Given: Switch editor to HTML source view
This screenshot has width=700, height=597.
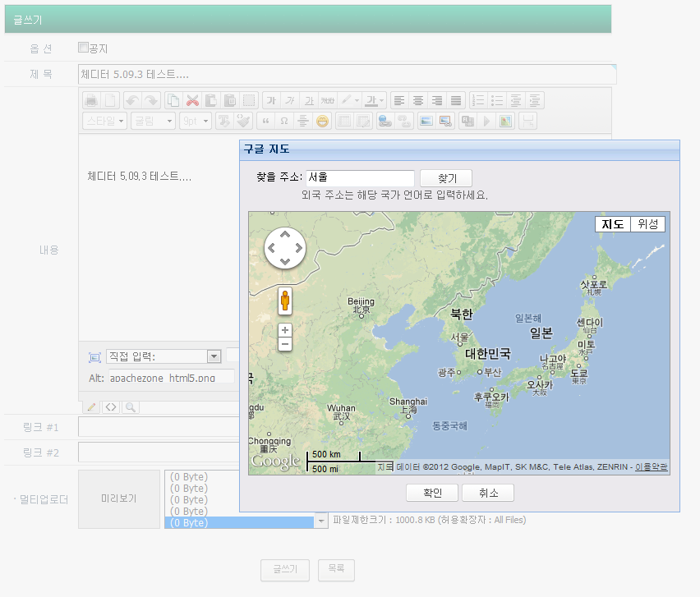Looking at the screenshot, I should (111, 406).
